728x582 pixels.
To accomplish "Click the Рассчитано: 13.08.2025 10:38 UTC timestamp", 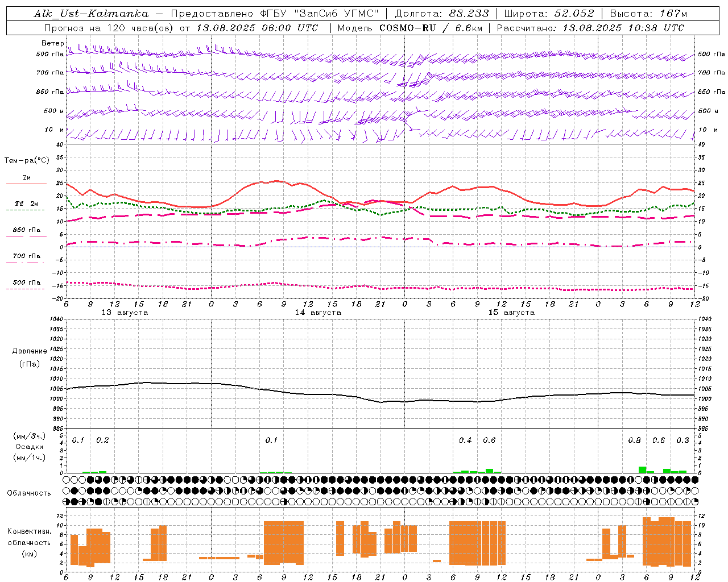I will tap(590, 28).
